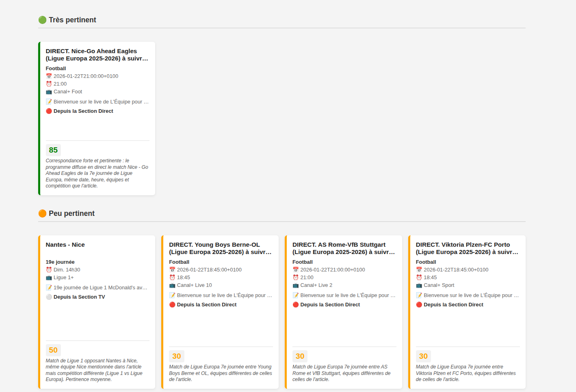Click the TV icon next to Canal+ Live 10
Screen dimensions: 576x392
pyautogui.click(x=172, y=285)
